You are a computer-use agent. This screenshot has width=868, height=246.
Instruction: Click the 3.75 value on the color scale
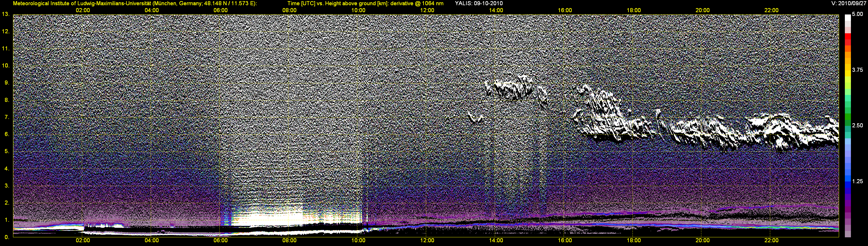coord(858,70)
